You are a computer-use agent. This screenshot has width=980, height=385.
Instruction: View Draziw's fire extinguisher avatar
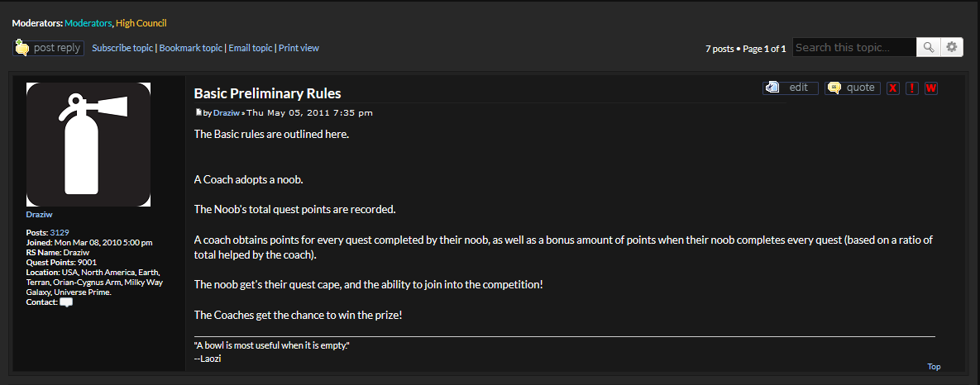(x=88, y=144)
